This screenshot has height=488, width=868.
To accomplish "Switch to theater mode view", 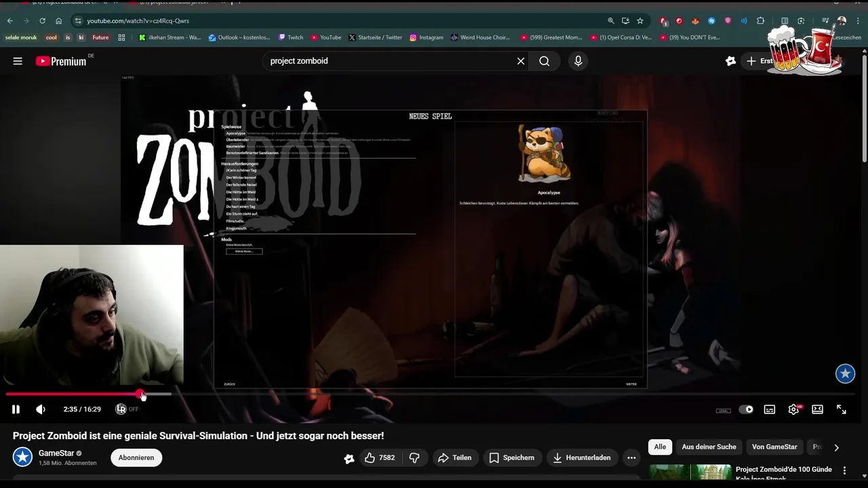I will 817,409.
